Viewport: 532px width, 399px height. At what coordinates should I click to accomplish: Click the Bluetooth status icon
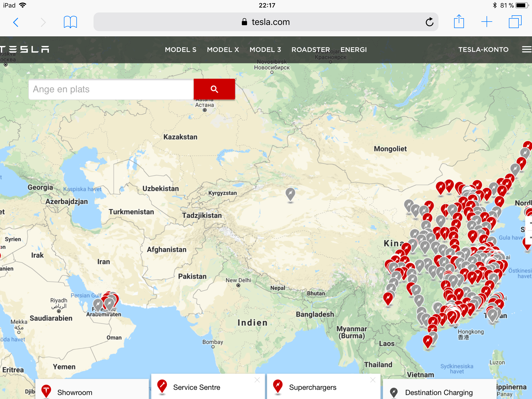click(x=495, y=5)
